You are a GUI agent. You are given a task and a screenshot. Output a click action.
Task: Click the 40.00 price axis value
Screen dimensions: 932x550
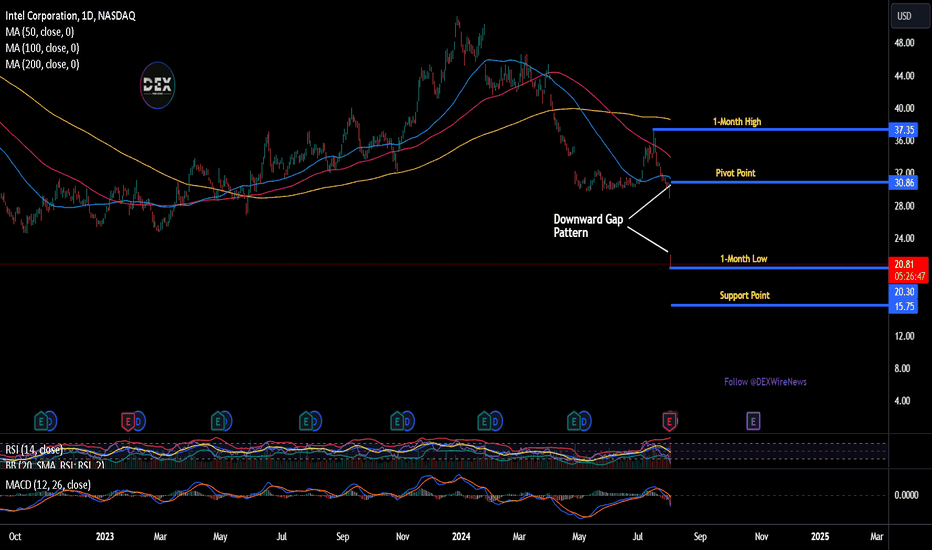(904, 108)
